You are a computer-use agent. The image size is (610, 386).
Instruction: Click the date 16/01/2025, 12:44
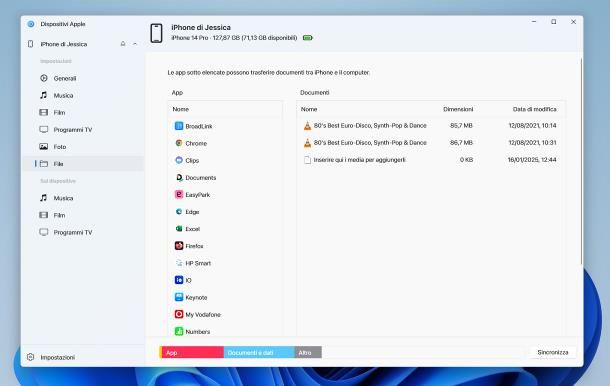[532, 160]
